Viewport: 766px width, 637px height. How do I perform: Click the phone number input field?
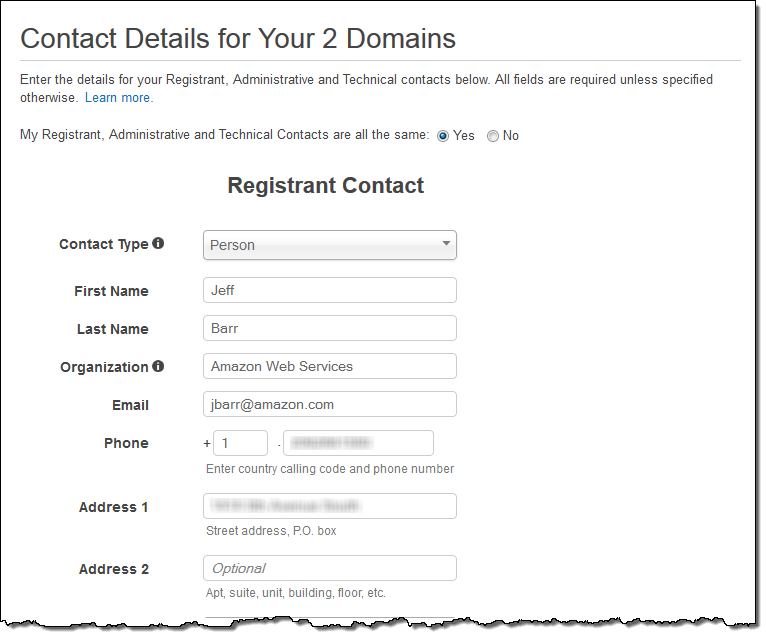pyautogui.click(x=358, y=443)
